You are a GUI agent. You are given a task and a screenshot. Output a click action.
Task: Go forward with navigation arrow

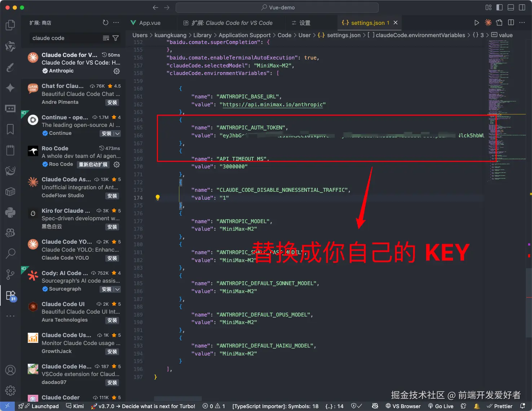(167, 8)
